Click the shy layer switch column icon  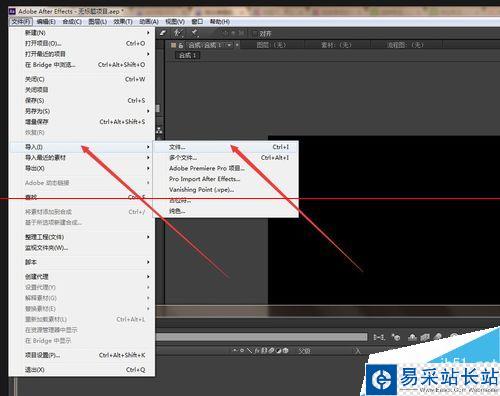(x=235, y=351)
